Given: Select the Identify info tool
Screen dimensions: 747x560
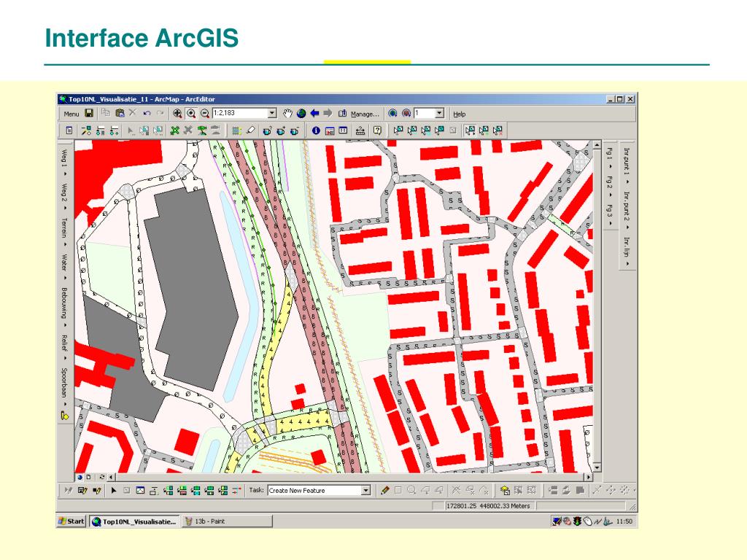Looking at the screenshot, I should (x=316, y=130).
